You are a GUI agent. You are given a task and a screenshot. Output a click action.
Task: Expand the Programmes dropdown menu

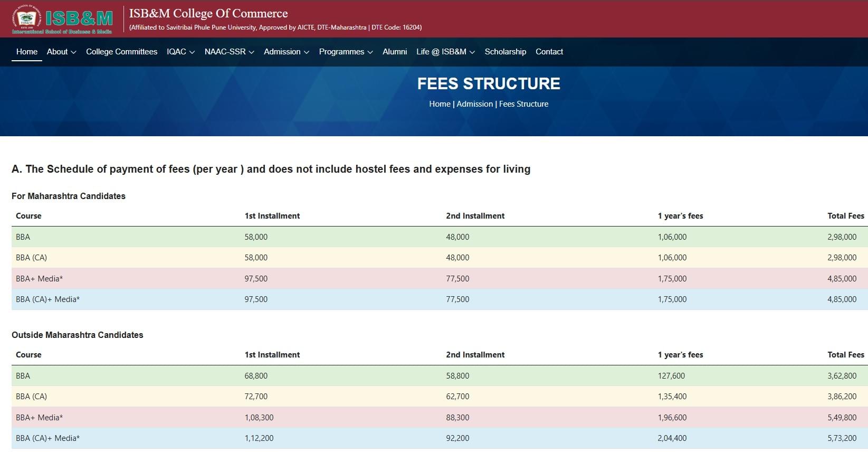[346, 52]
